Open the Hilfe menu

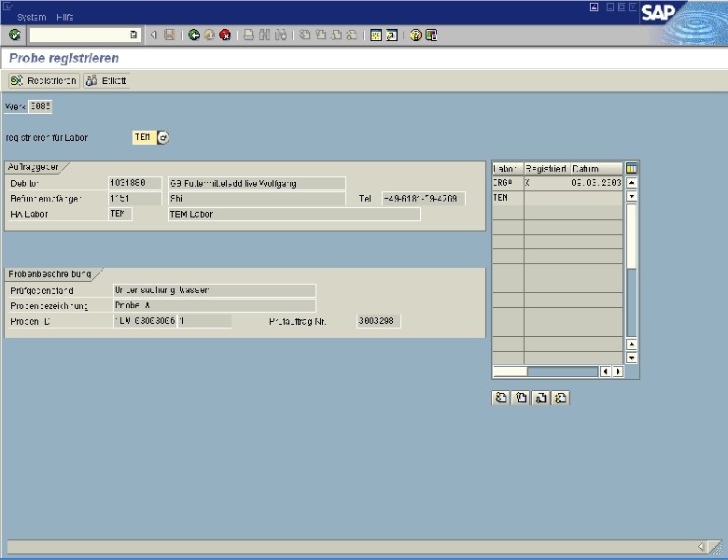click(64, 17)
